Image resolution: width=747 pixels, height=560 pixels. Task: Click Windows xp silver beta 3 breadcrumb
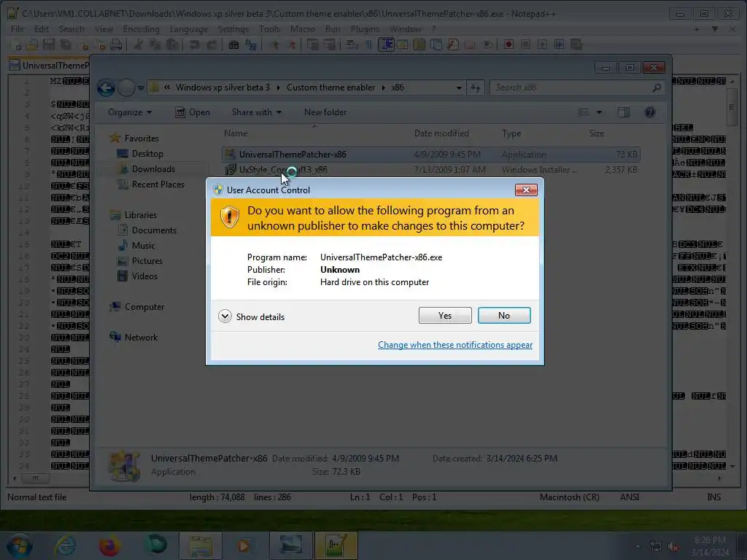click(x=222, y=87)
